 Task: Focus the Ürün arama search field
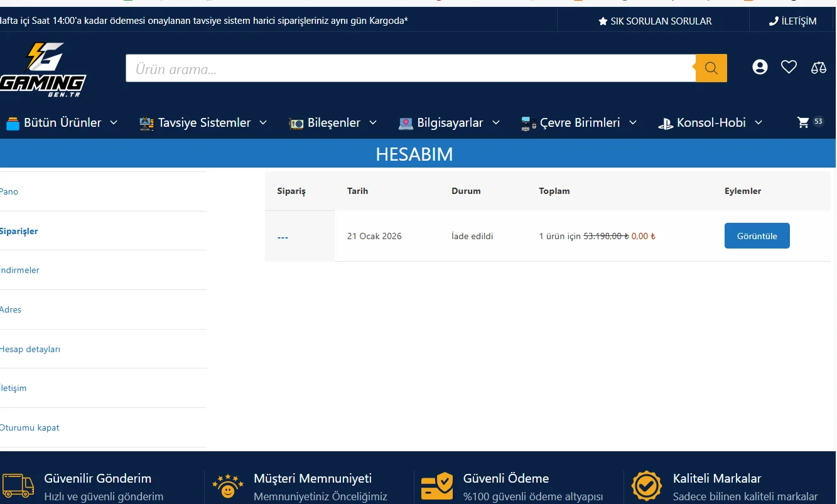(411, 68)
